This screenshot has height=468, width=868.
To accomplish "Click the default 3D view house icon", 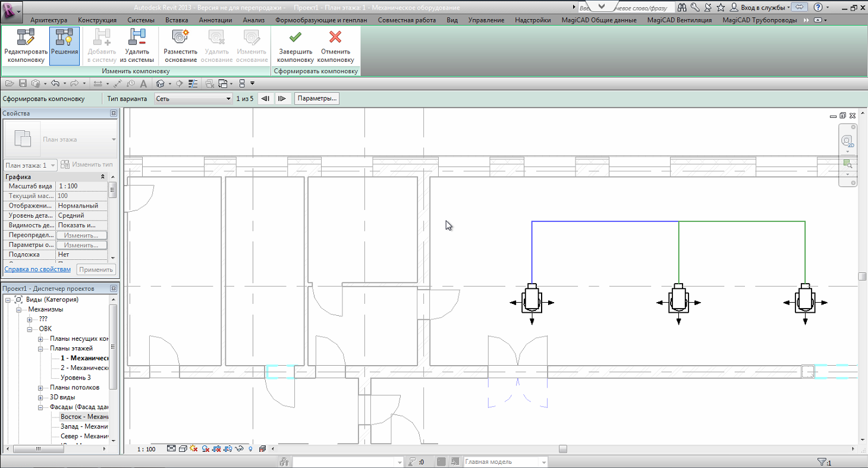I will coord(160,83).
